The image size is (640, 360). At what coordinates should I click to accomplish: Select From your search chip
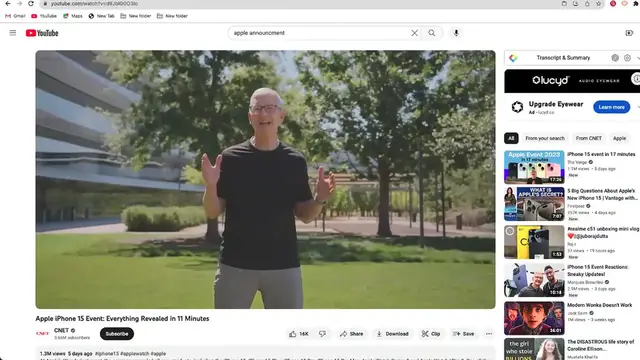545,138
